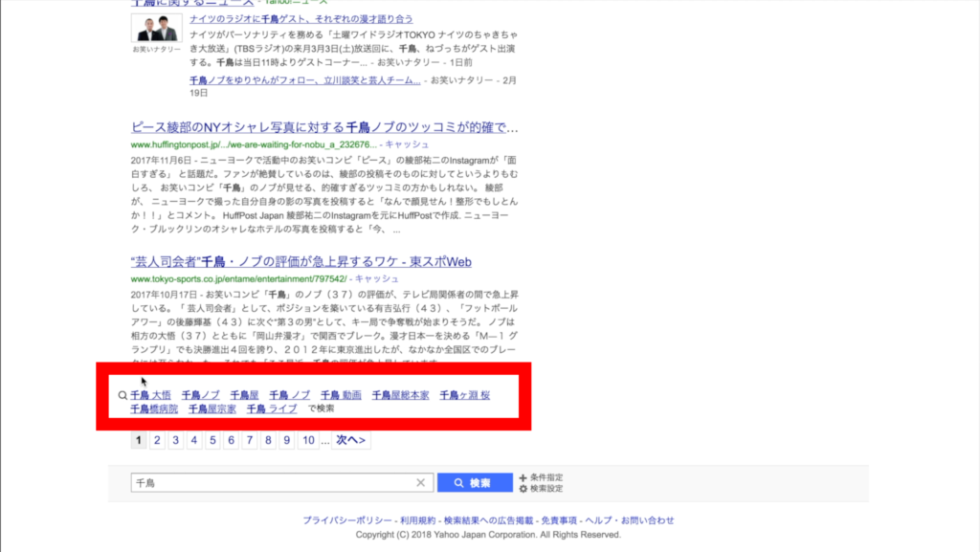Click the blue 検索 search button
980x552 pixels.
[475, 483]
